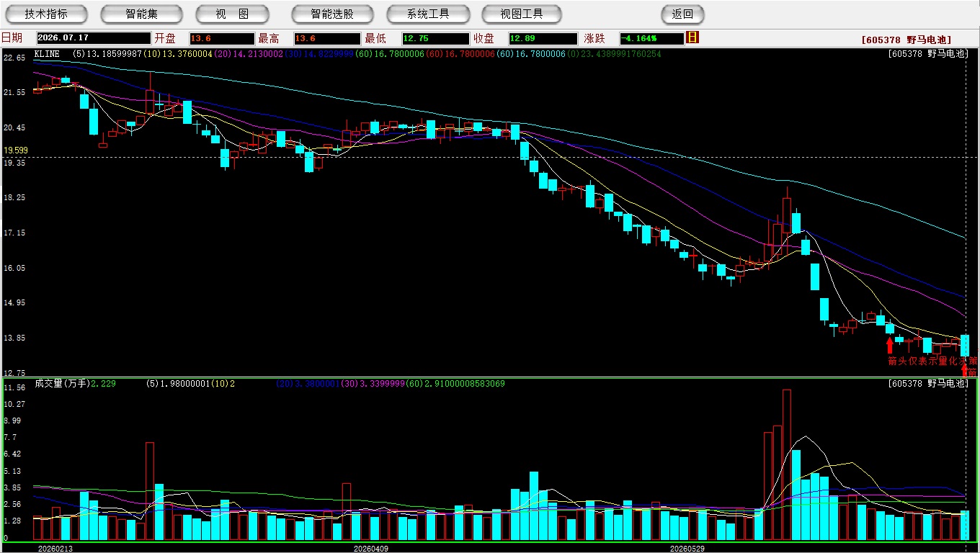Click the orange 日 period icon
Image resolution: width=980 pixels, height=553 pixels.
click(692, 37)
